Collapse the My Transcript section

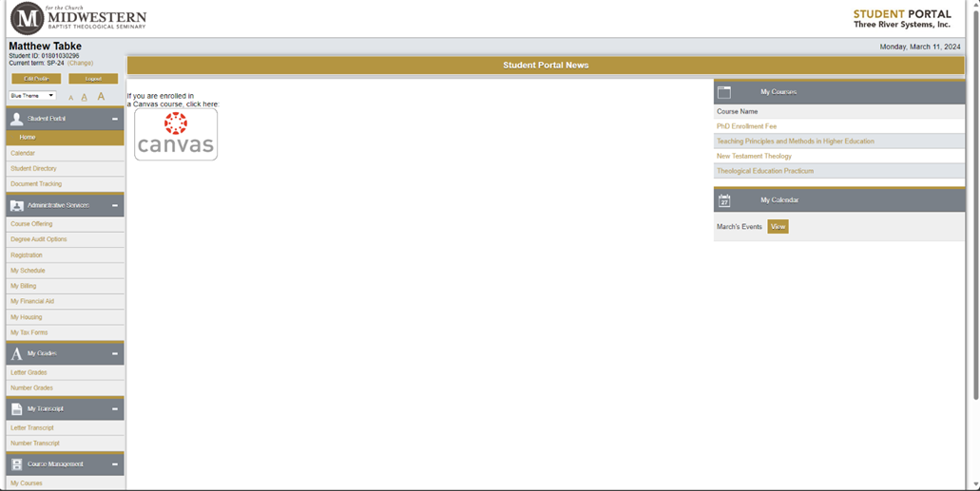tap(115, 409)
